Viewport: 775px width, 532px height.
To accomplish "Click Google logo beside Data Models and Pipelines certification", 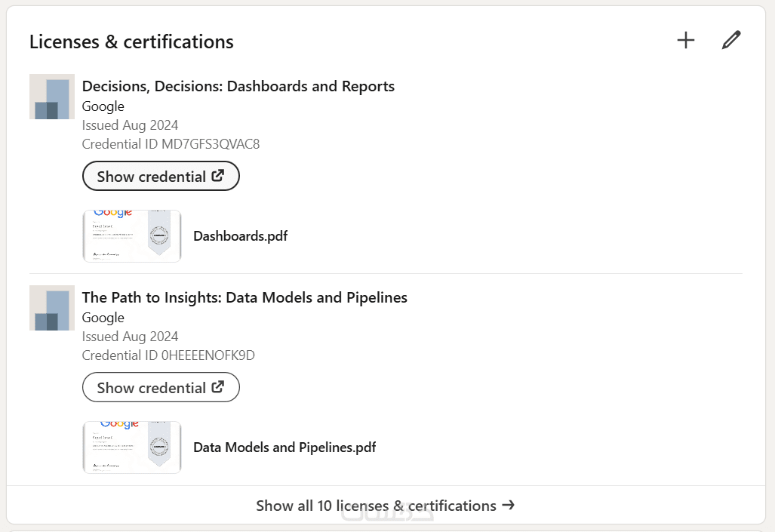I will [x=52, y=308].
